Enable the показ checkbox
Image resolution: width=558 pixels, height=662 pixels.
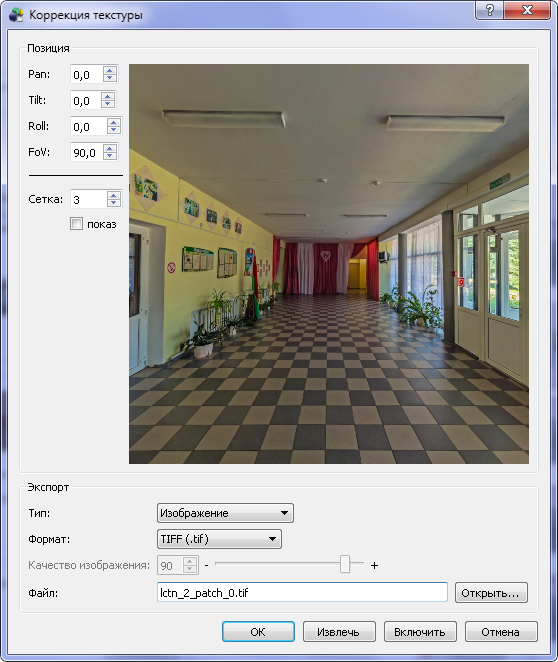pyautogui.click(x=76, y=224)
